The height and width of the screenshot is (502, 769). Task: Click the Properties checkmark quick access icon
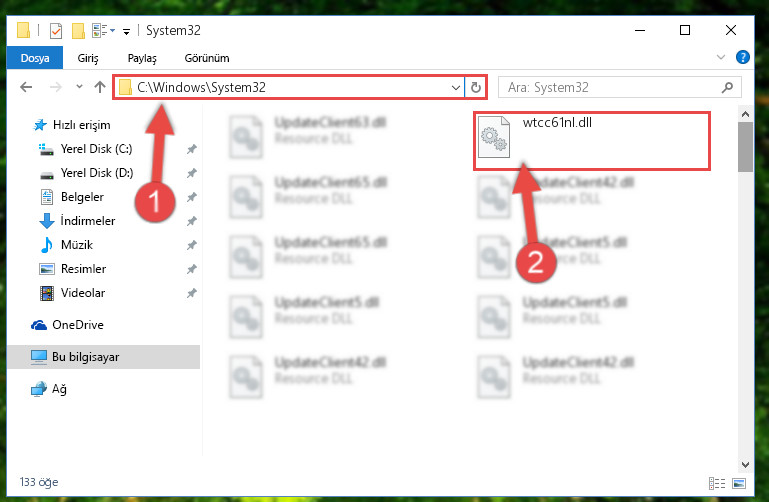tap(56, 31)
